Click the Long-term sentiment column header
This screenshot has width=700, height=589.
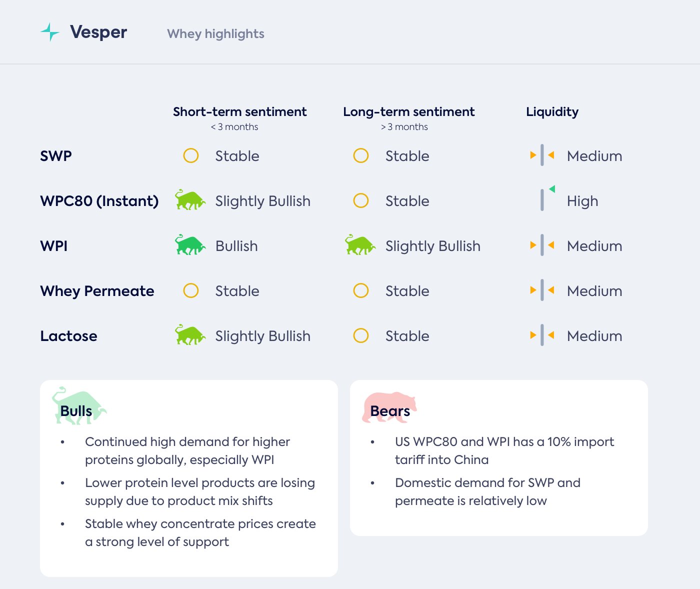408,112
